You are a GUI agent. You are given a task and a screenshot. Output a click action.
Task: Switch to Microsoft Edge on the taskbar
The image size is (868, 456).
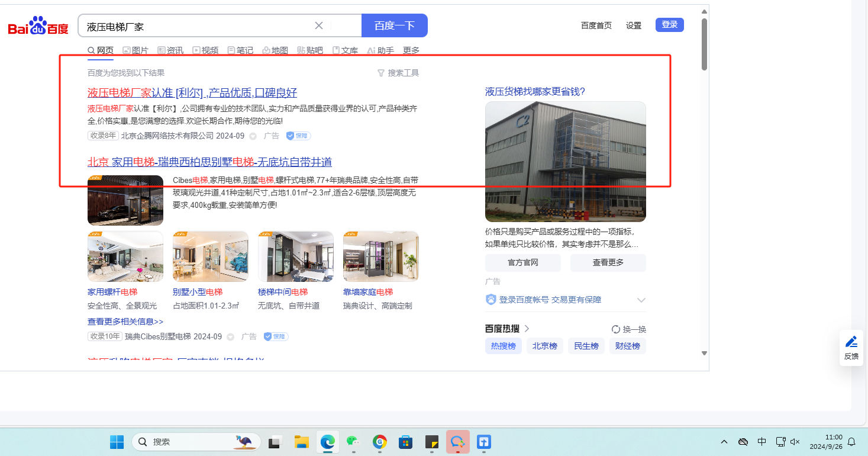tap(328, 442)
